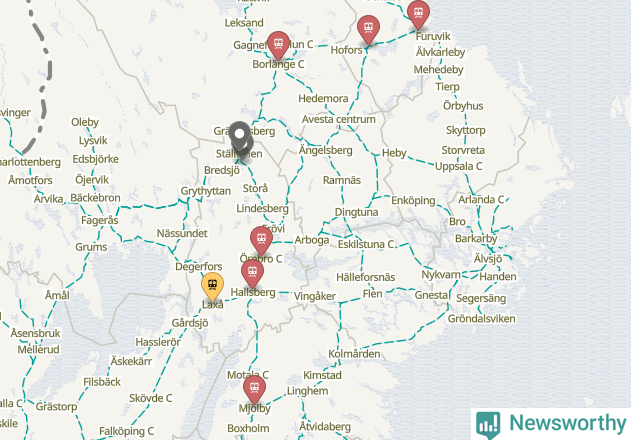631x440 pixels.
Task: Select the Arlanda C map label
Action: [481, 199]
